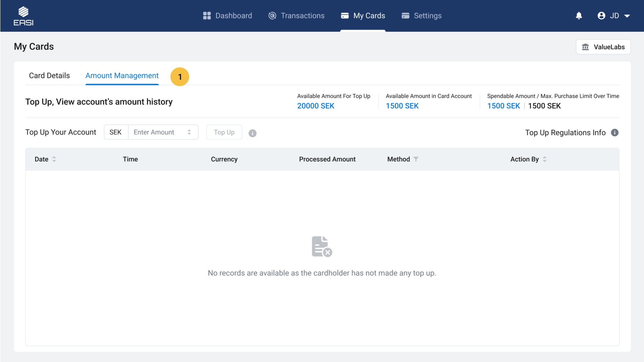This screenshot has width=644, height=362.
Task: Expand the JD account dropdown arrow
Action: [x=627, y=16]
